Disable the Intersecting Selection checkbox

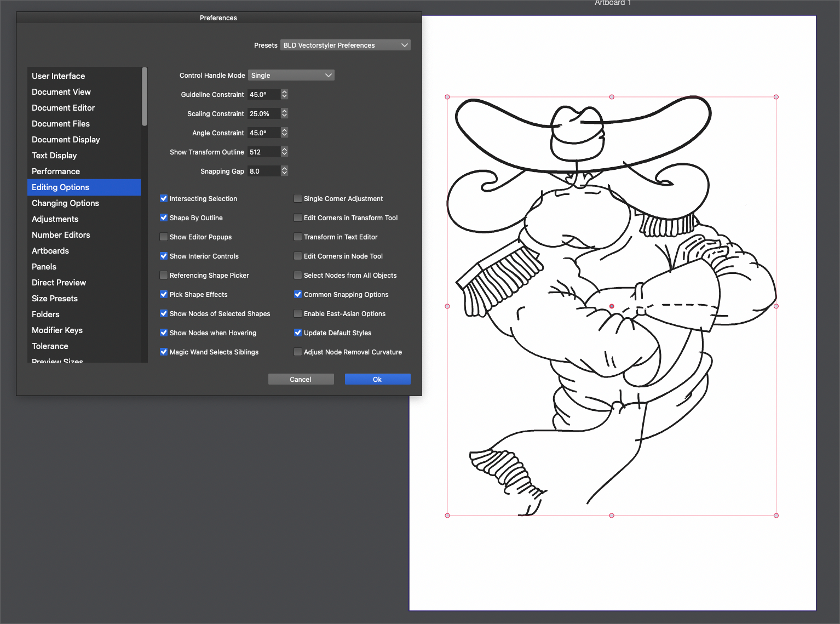tap(164, 198)
